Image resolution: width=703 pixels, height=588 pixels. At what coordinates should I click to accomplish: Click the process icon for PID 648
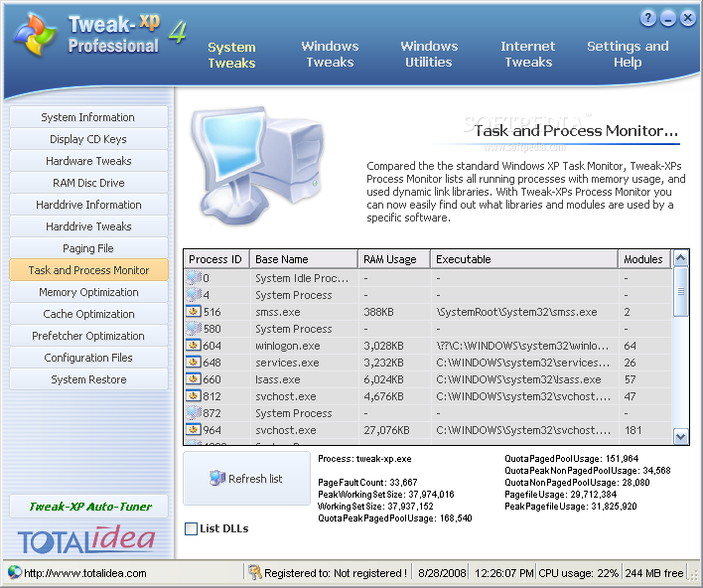[194, 362]
